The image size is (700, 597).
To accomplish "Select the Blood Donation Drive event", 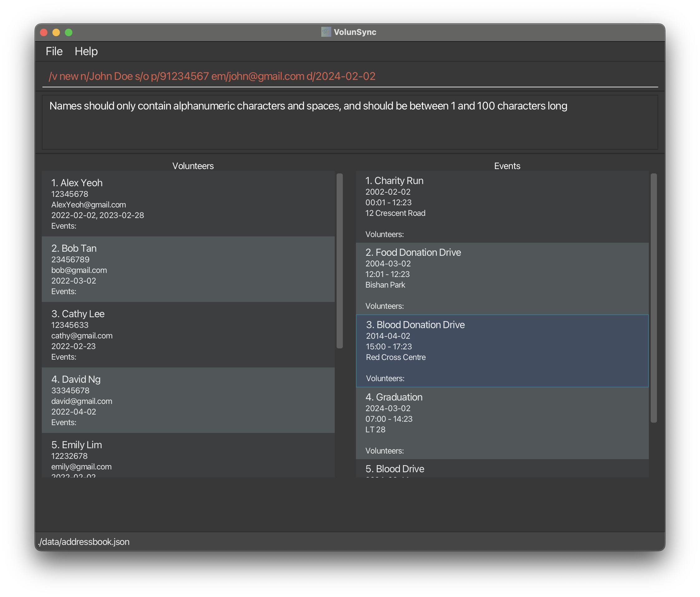I will click(502, 351).
